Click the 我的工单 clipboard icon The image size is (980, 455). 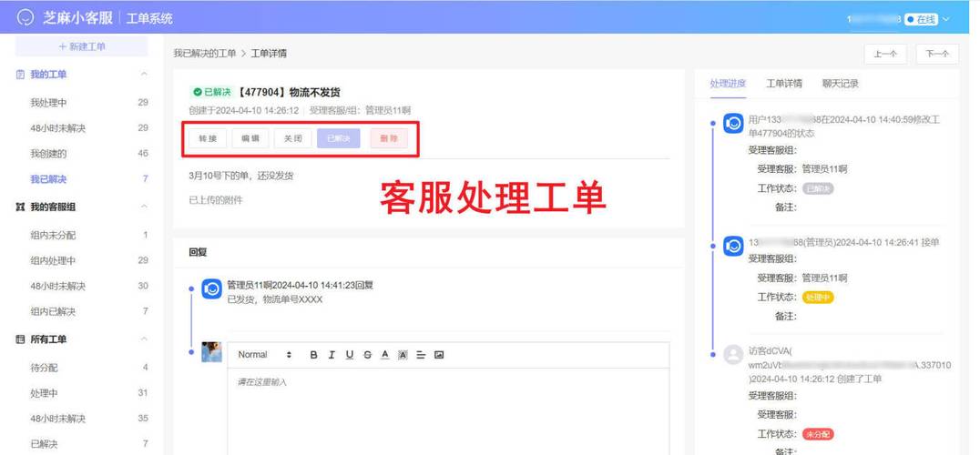coord(20,75)
